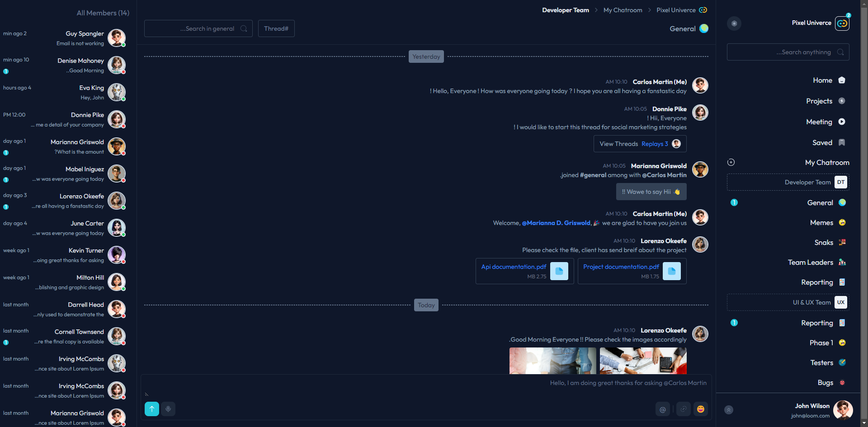Go to Projects in sidebar
The height and width of the screenshot is (427, 868).
point(819,101)
